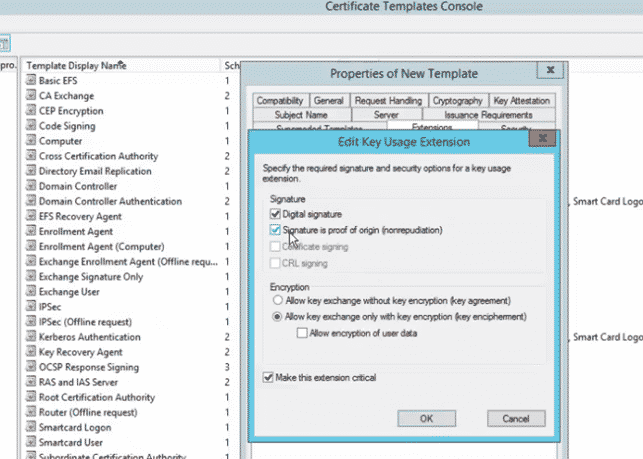643x459 pixels.
Task: Click the Enrollment Agent (Computer) template icon
Action: [x=31, y=246]
